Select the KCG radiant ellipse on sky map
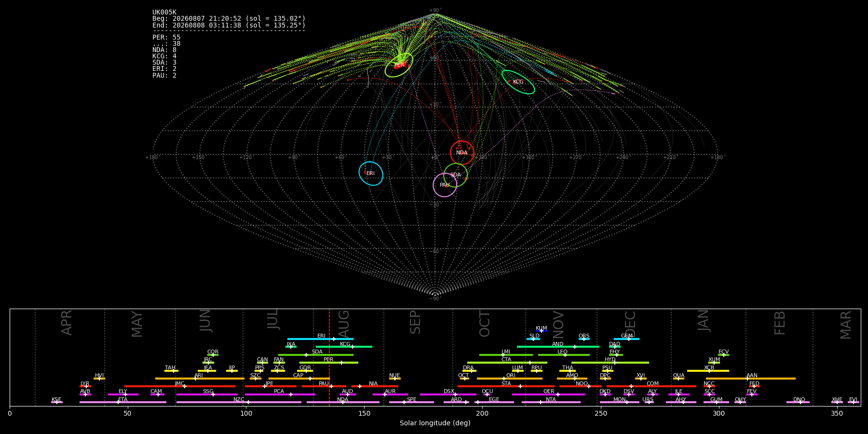The width and height of the screenshot is (868, 434). (518, 82)
